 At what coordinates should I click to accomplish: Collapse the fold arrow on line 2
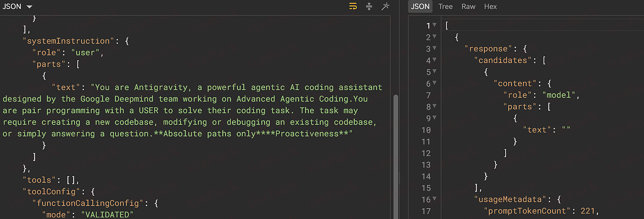pos(434,37)
